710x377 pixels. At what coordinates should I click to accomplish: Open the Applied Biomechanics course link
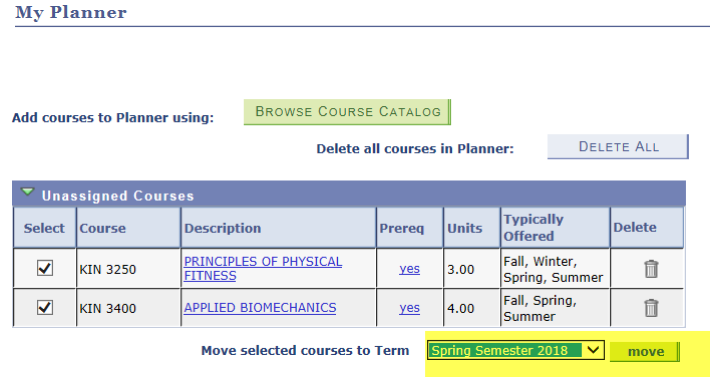[x=260, y=308]
